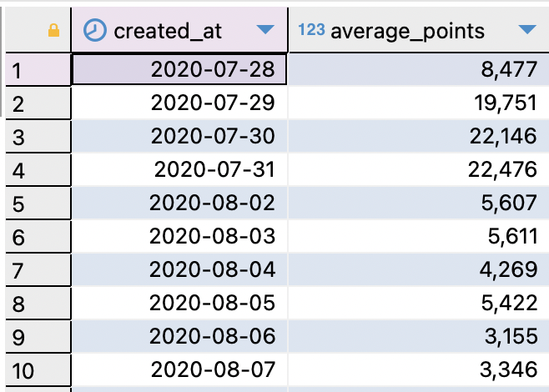Screen dimensions: 549x392
Task: Click the value 8,477
Action: [509, 69]
